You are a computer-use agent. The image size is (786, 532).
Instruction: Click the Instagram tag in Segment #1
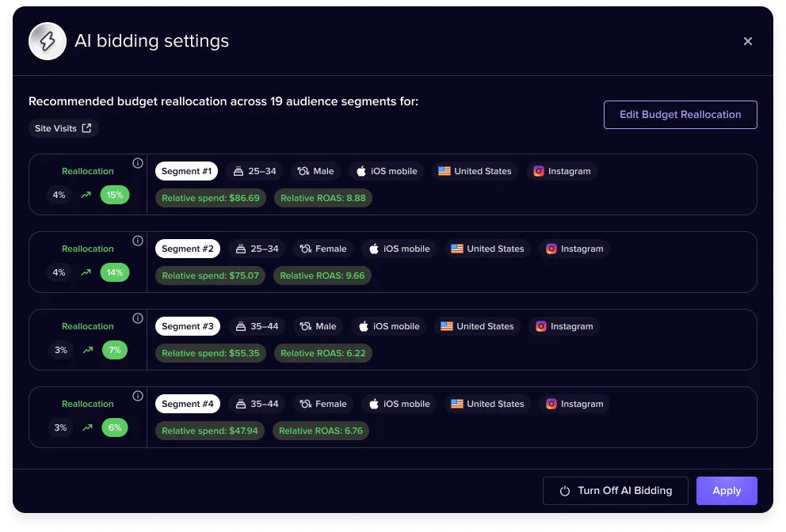(x=562, y=171)
